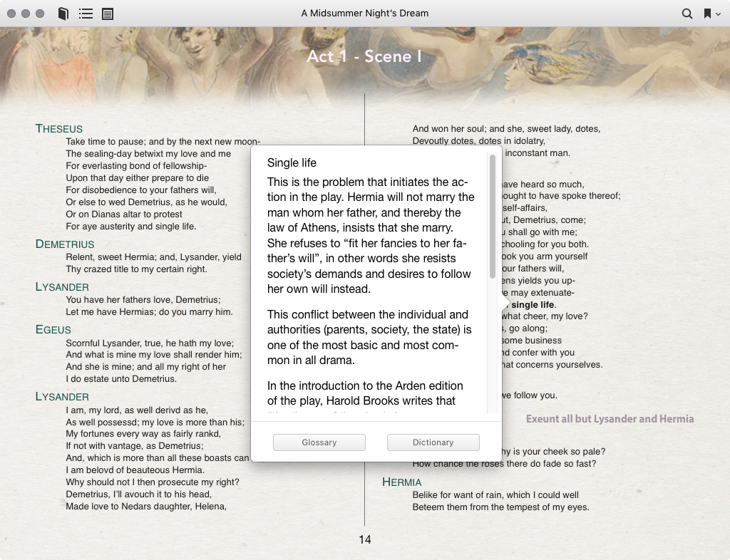Viewport: 730px width, 560px height.
Task: Open the library book icon
Action: pos(63,14)
